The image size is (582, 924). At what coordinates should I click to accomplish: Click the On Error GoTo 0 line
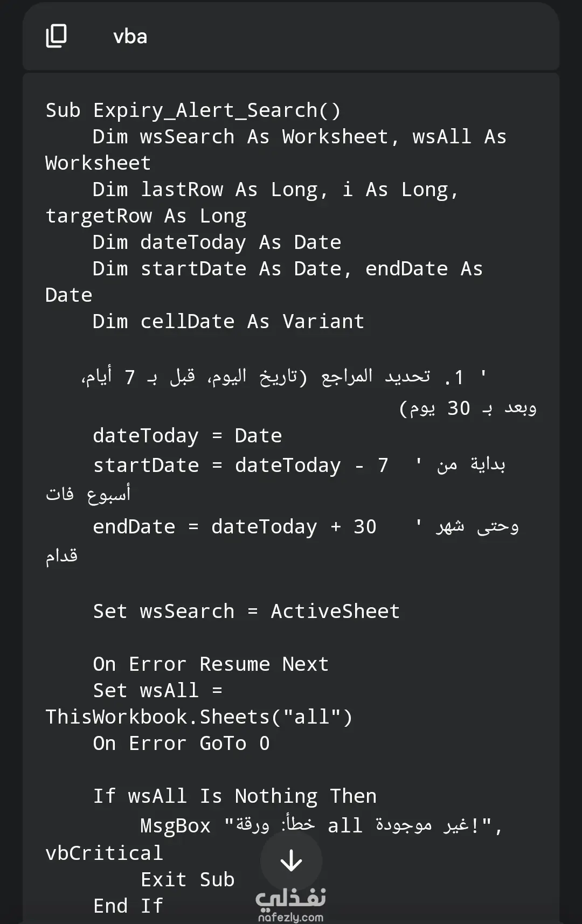(x=181, y=744)
